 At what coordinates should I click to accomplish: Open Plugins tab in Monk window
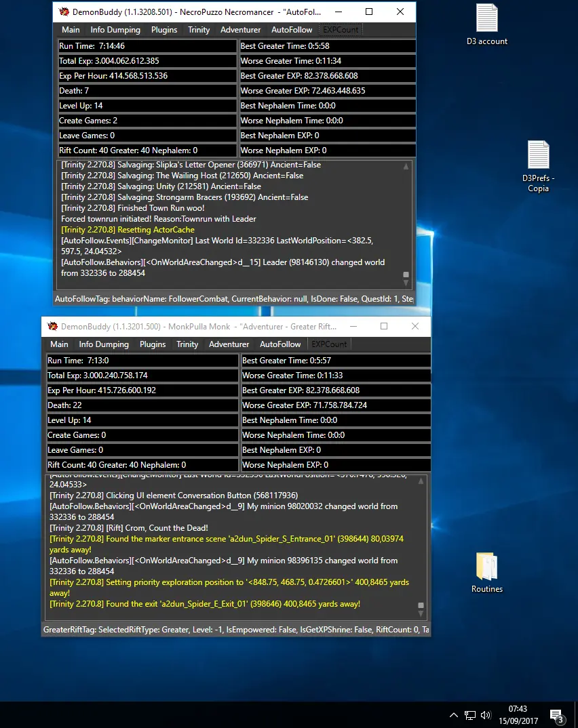click(153, 344)
